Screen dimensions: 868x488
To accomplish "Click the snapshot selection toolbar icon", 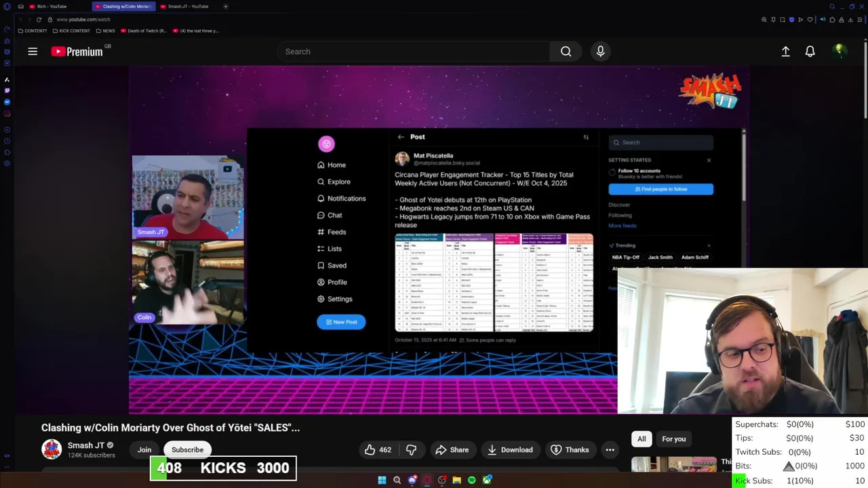I will pos(783,20).
